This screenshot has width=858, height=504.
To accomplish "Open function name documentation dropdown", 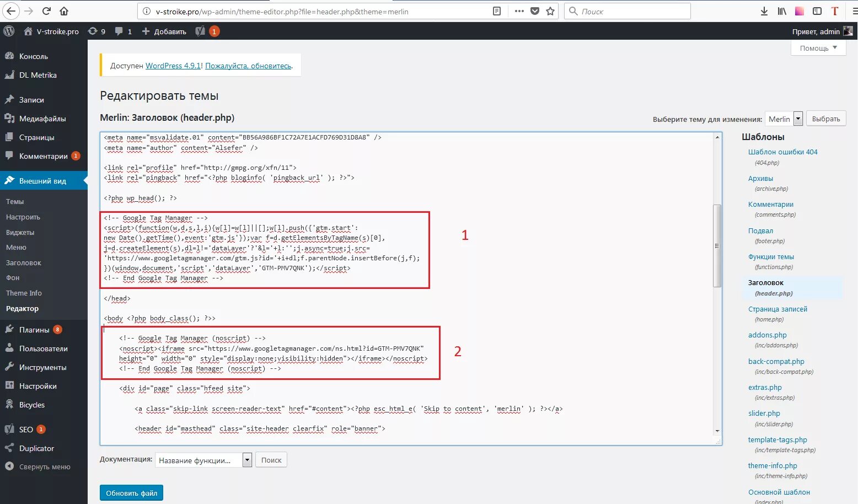I will [x=203, y=460].
